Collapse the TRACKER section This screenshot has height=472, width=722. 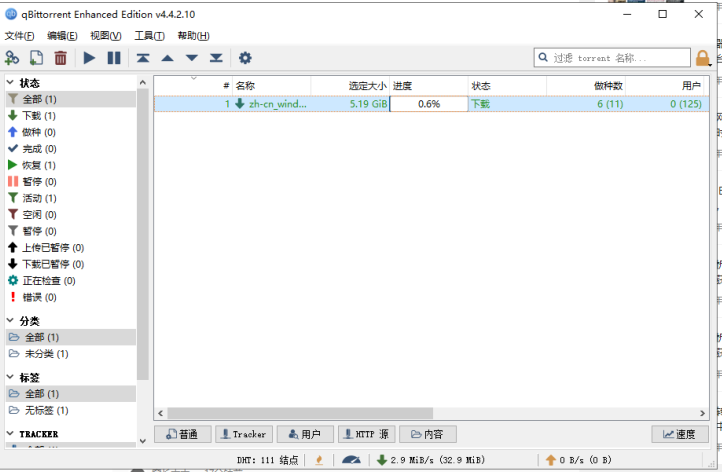coord(10,434)
